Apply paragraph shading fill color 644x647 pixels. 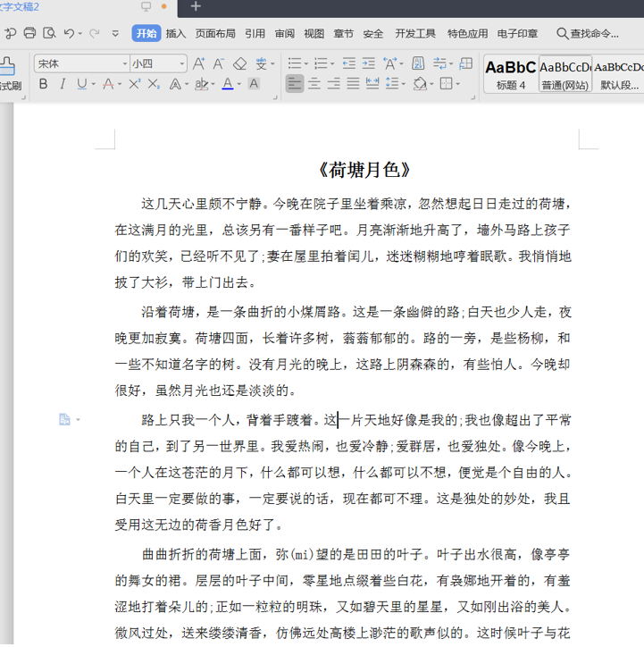[x=420, y=84]
